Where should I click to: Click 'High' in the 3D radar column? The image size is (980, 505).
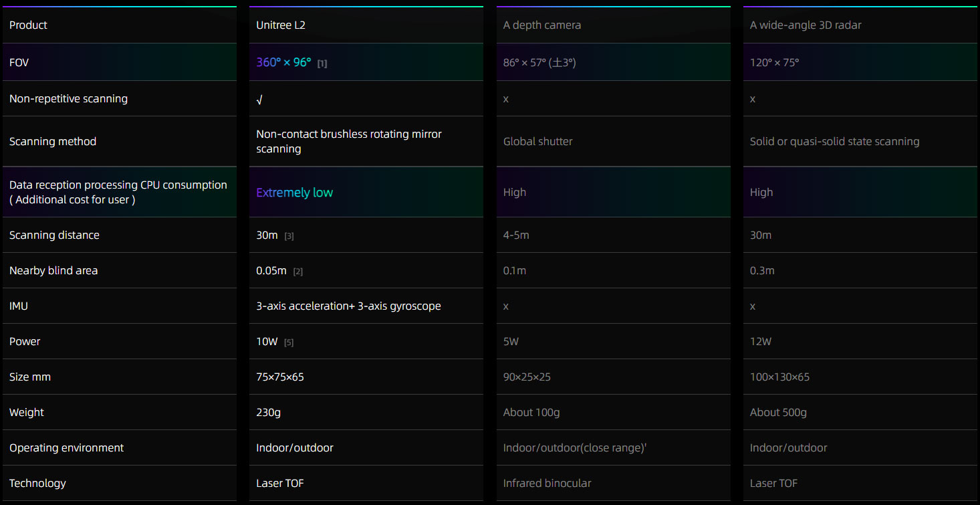click(761, 193)
